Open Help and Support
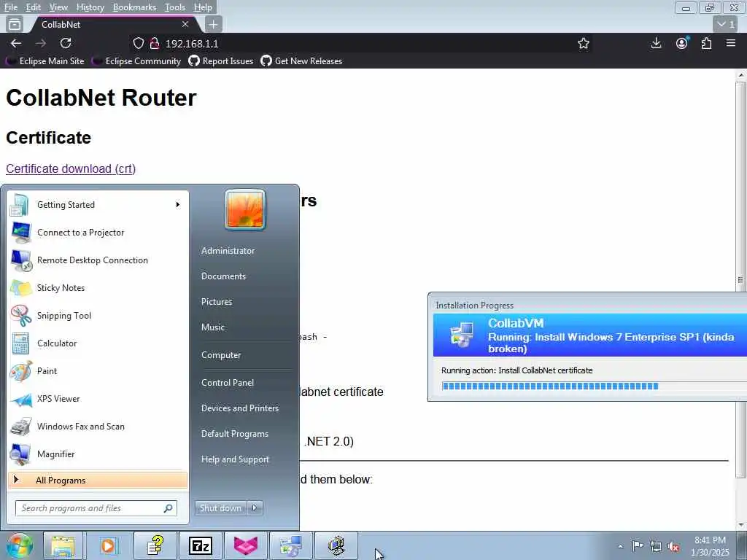Screen dimensions: 747x560 coord(235,459)
